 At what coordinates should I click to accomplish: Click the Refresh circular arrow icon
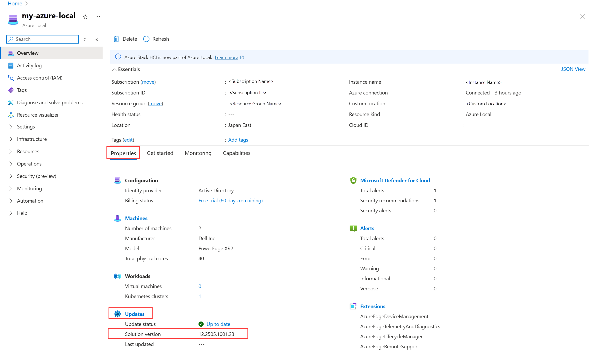click(x=146, y=39)
